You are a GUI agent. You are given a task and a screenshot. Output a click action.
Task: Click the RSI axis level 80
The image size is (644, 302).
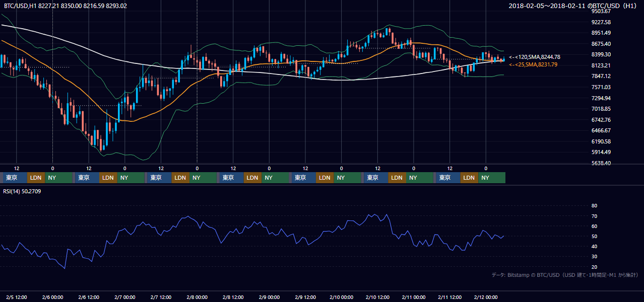click(594, 206)
